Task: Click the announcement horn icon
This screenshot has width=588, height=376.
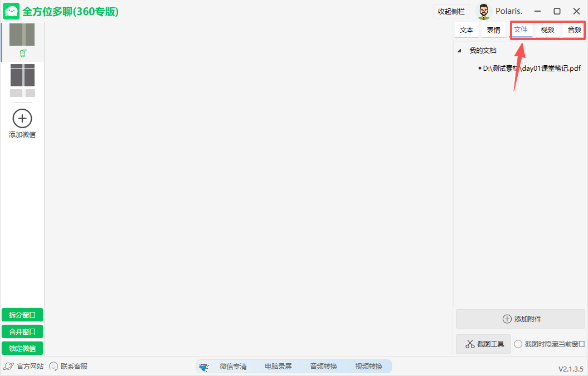Action: click(x=203, y=366)
